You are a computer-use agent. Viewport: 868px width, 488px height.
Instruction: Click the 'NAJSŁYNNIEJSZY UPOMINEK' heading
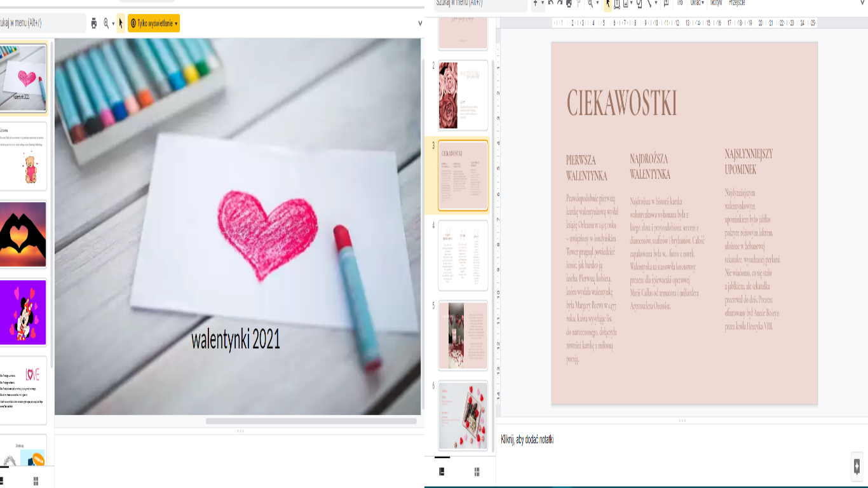(749, 161)
